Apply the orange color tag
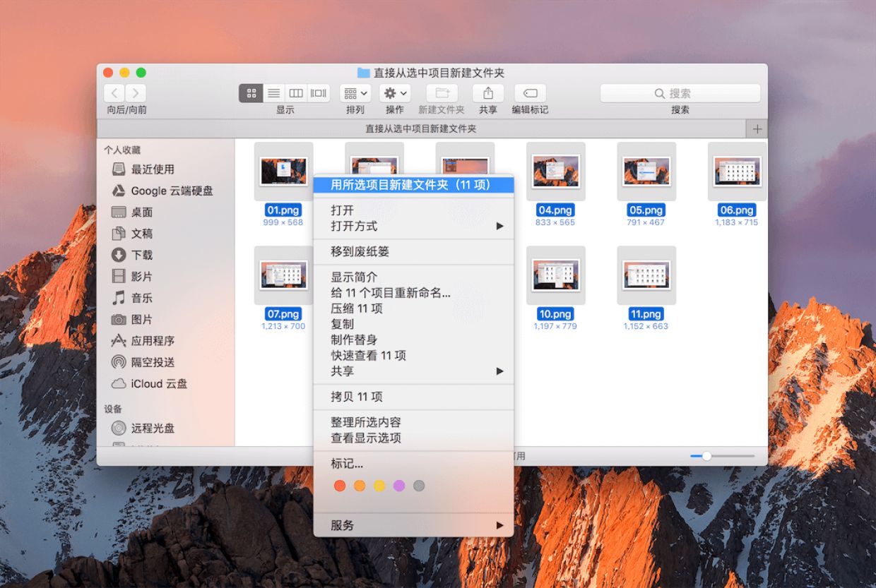Screen dimensions: 876x588 [360, 486]
